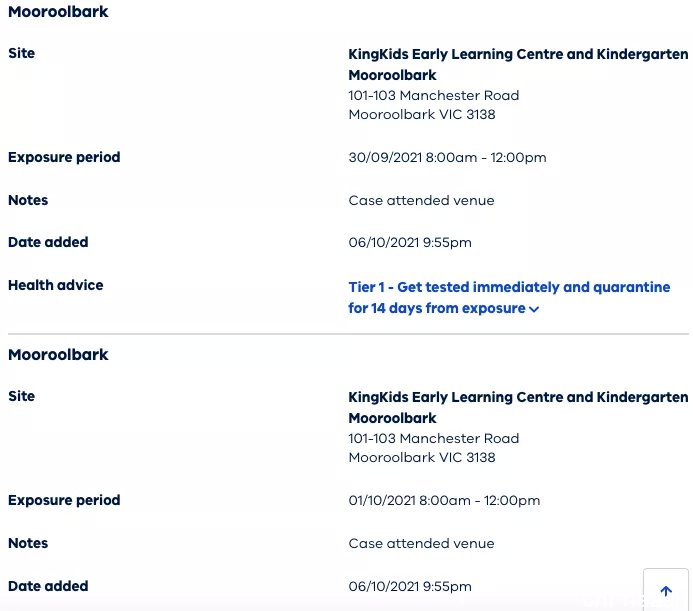Select the Mooroolbark heading above the 30/09/2021 entry
The width and height of the screenshot is (693, 611).
click(x=58, y=11)
